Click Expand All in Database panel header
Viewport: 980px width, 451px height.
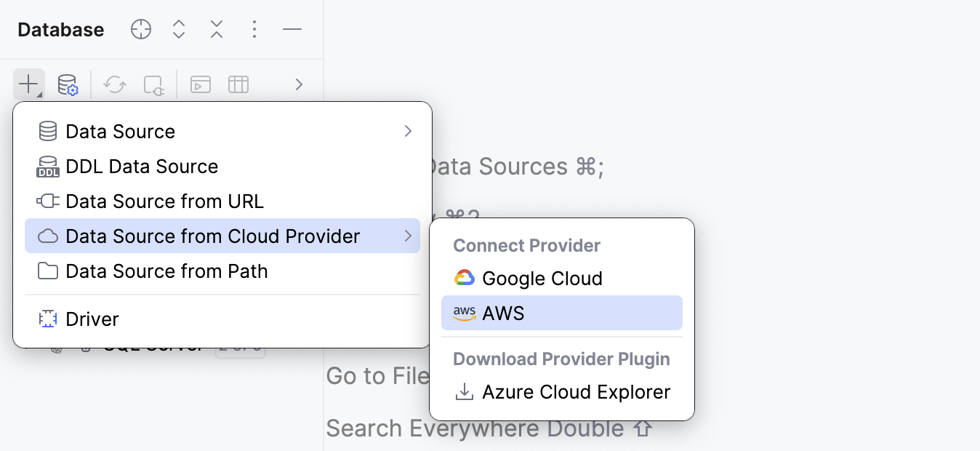click(x=178, y=29)
